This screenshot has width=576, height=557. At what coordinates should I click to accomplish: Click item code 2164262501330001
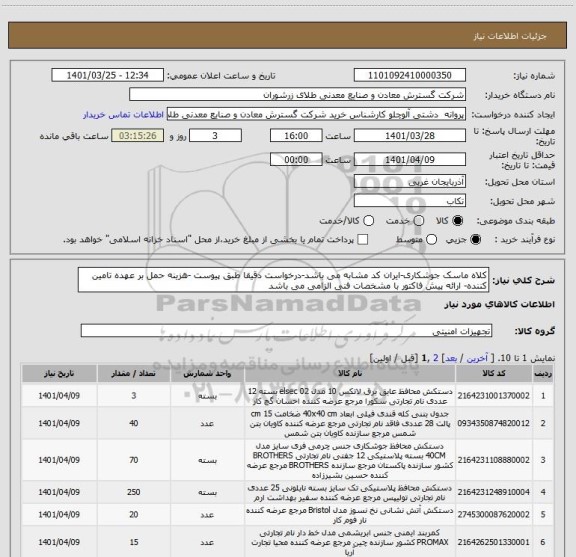[x=494, y=542]
